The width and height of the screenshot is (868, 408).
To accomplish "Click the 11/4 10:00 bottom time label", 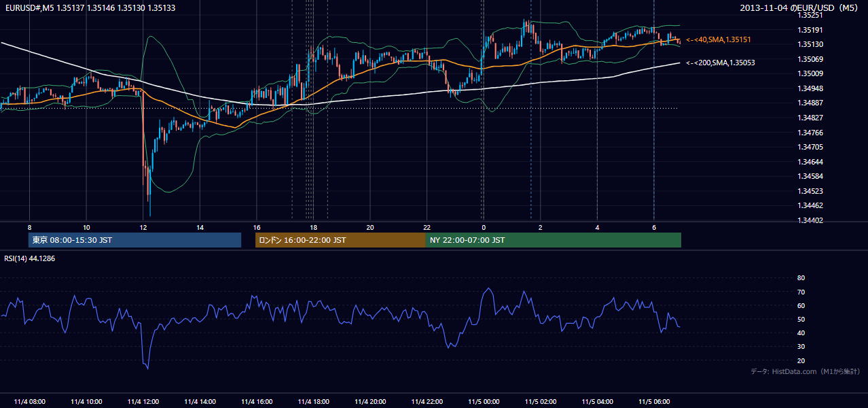I will click(x=86, y=402).
